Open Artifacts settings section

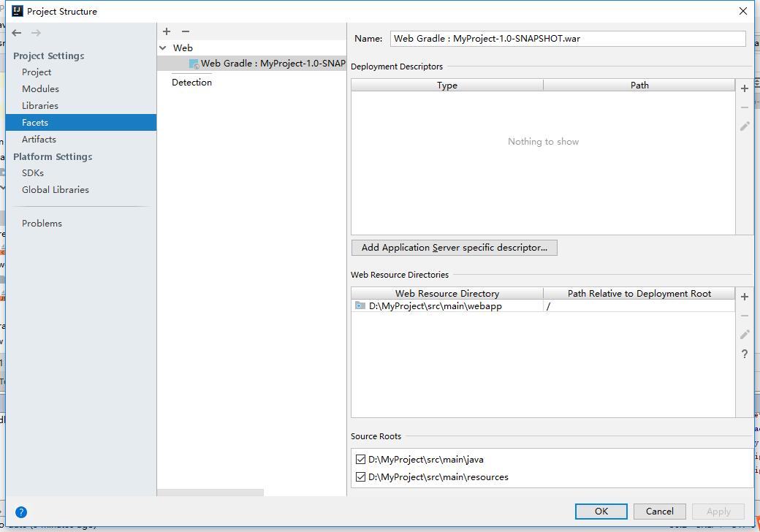coord(39,140)
